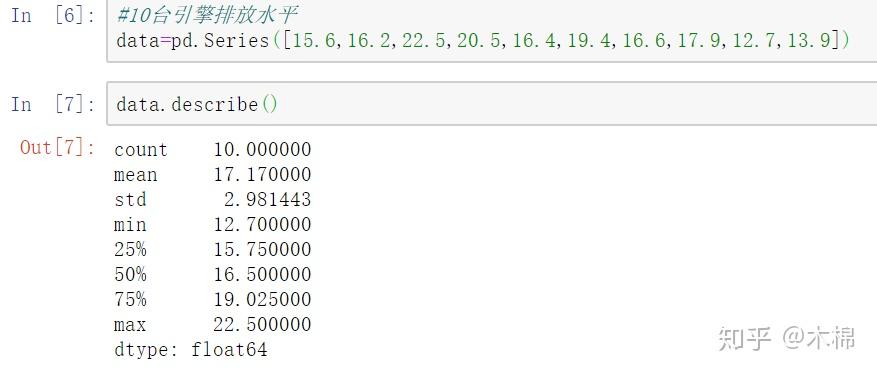This screenshot has height=372, width=877.
Task: Click the value 19.025000
Action: 262,299
